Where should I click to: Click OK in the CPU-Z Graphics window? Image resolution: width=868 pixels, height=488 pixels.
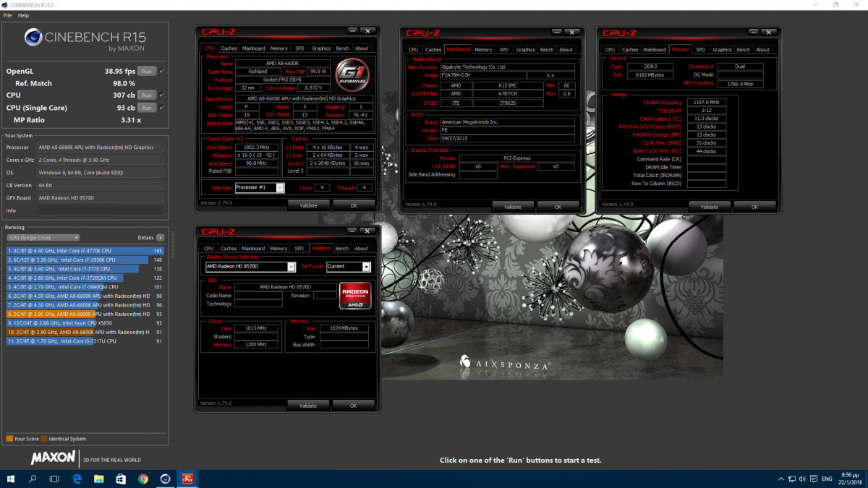click(354, 406)
